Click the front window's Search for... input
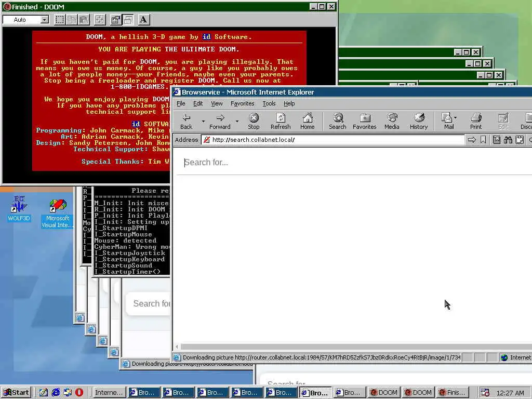 tap(354, 163)
